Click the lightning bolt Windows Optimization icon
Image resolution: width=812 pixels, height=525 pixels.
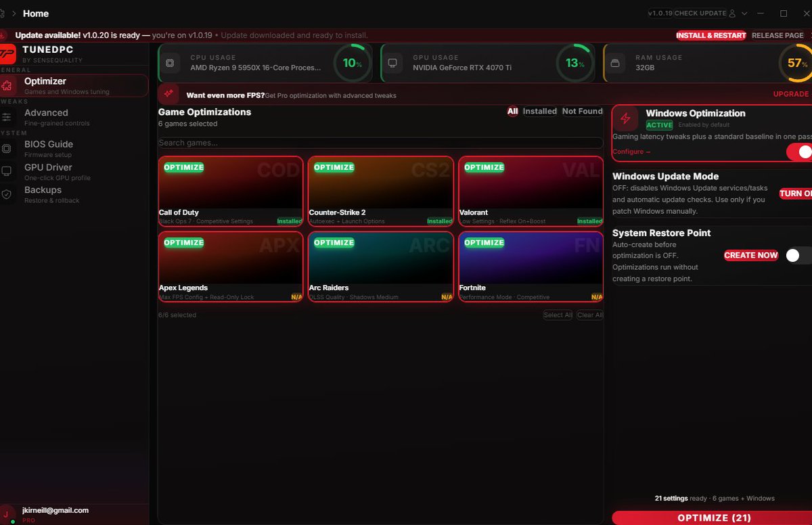pos(625,118)
